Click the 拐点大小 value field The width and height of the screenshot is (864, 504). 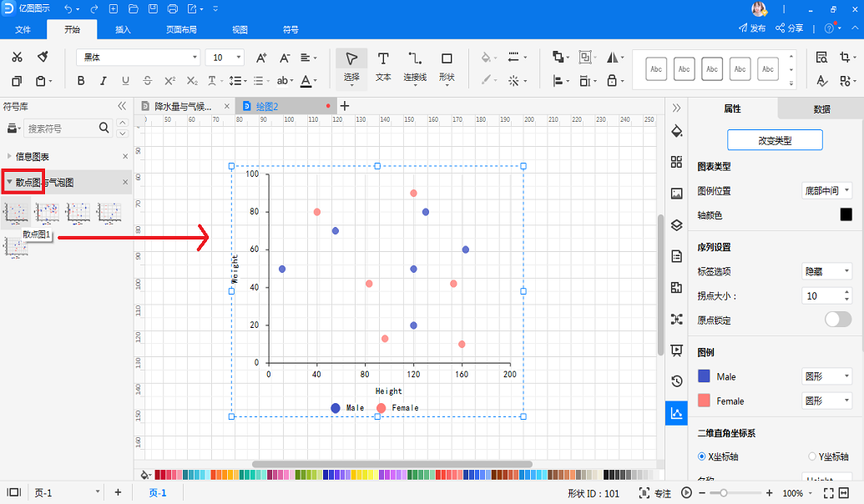click(822, 295)
